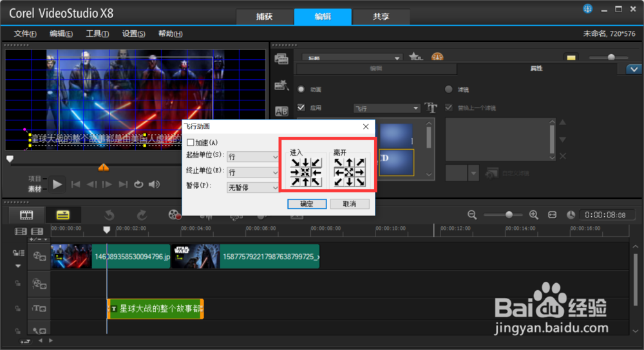Open the 文件(F) menu

25,33
